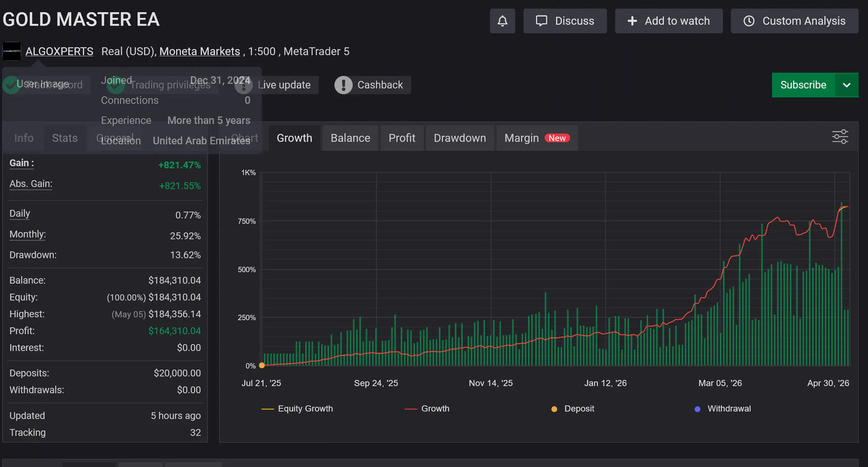Click the MetaTrader 5 platform text
Screen dimensions: 868x467
pos(317,51)
